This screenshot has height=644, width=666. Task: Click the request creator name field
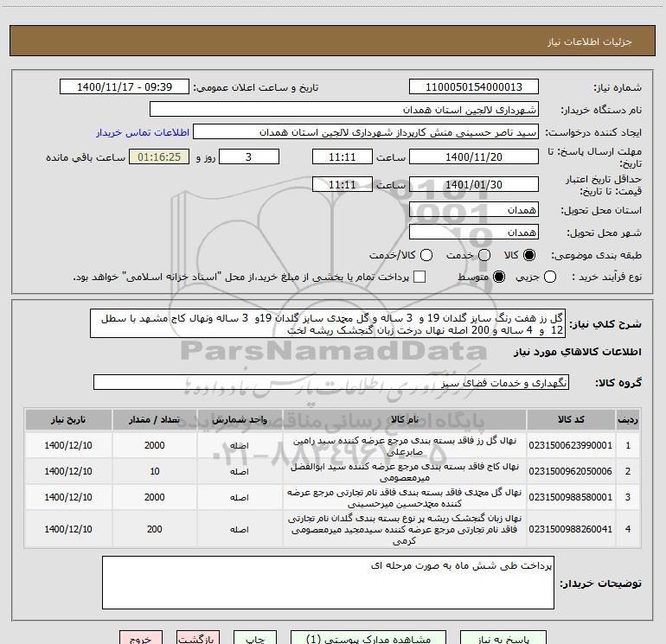click(x=366, y=132)
